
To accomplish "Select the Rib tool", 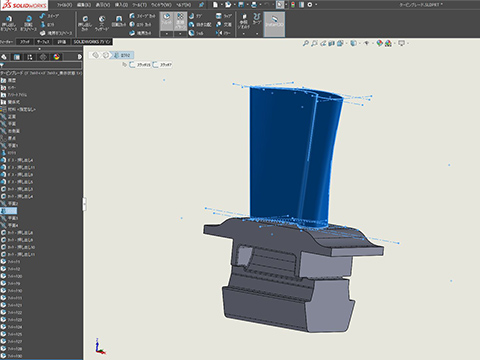I will tap(195, 16).
